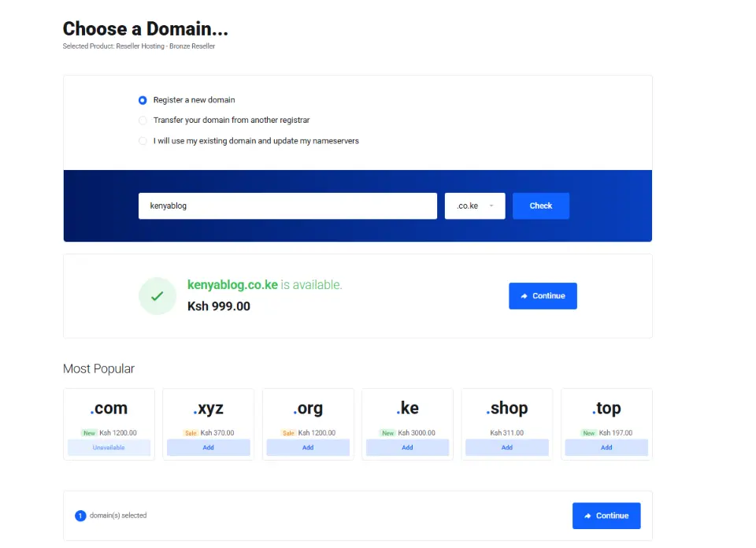Click the Ksh 370.00 price under .xyz
Screen dimensions: 756x548
coord(217,433)
